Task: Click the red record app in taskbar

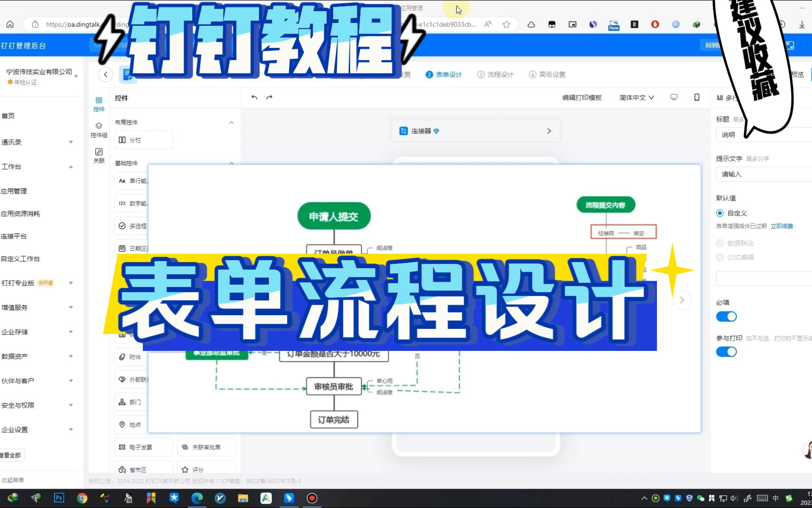Action: pyautogui.click(x=312, y=498)
